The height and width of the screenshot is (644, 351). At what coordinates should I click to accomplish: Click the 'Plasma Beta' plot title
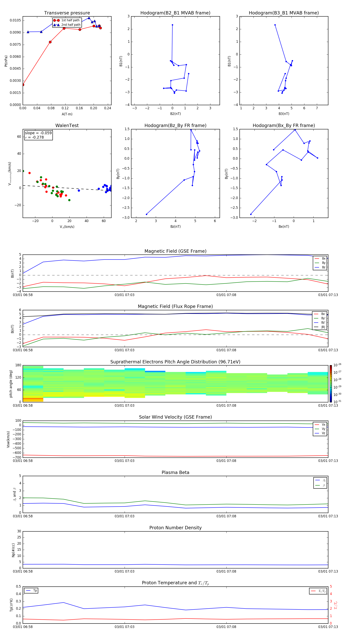click(175, 472)
